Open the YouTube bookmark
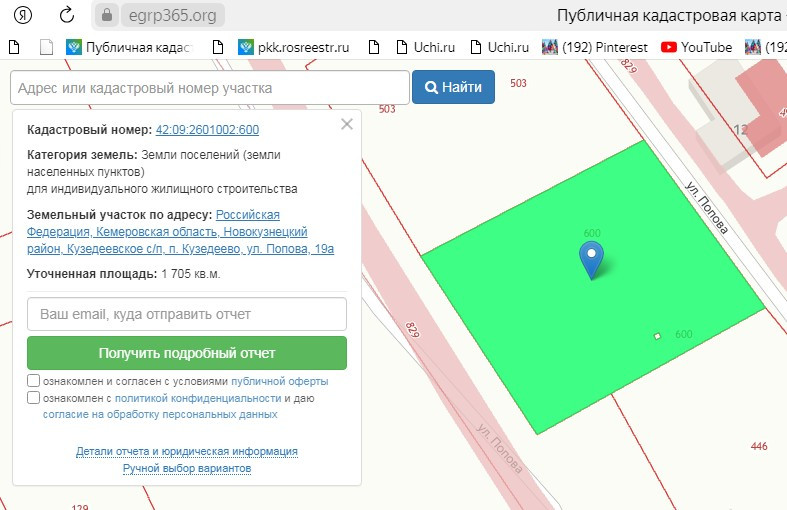The height and width of the screenshot is (510, 787). [x=696, y=47]
